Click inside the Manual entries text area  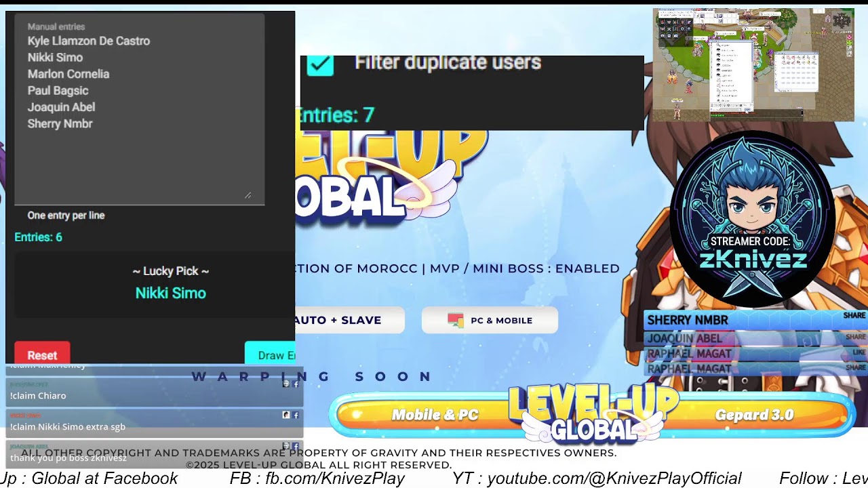click(x=140, y=108)
